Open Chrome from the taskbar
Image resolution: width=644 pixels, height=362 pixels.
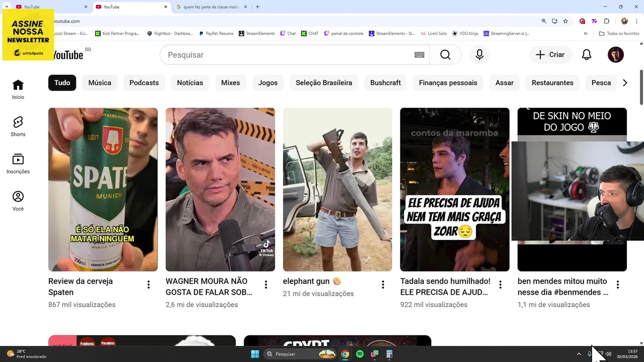pos(345,354)
